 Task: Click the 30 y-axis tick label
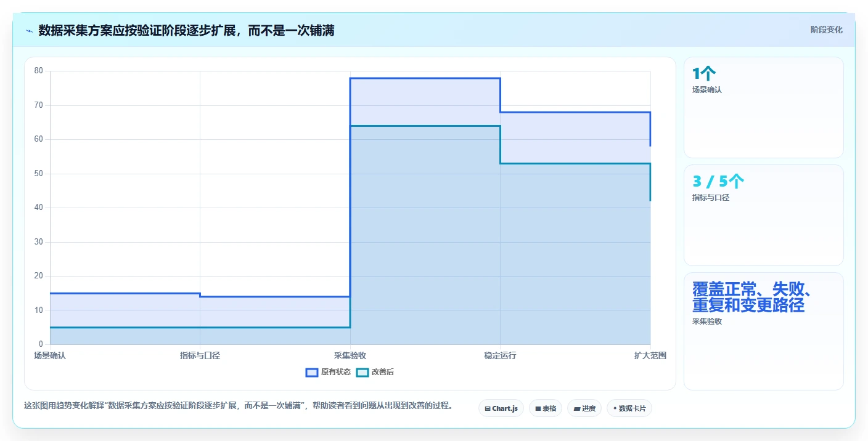click(39, 242)
